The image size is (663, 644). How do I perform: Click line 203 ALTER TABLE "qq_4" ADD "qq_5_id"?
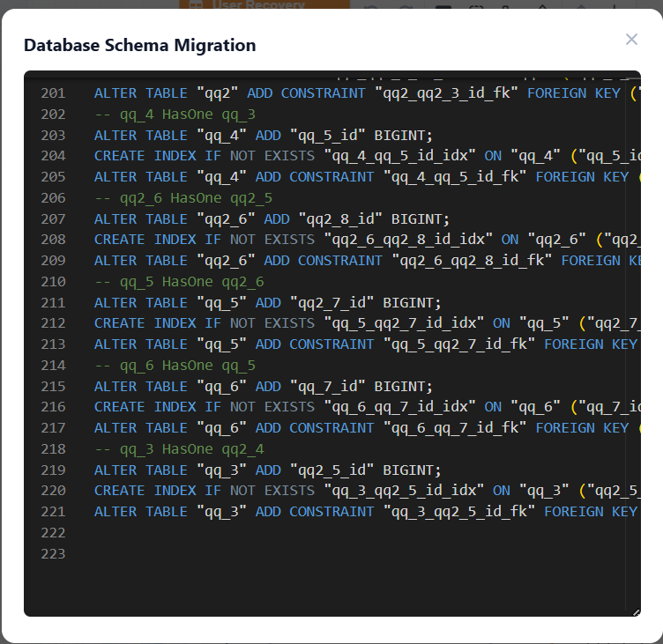click(x=263, y=135)
